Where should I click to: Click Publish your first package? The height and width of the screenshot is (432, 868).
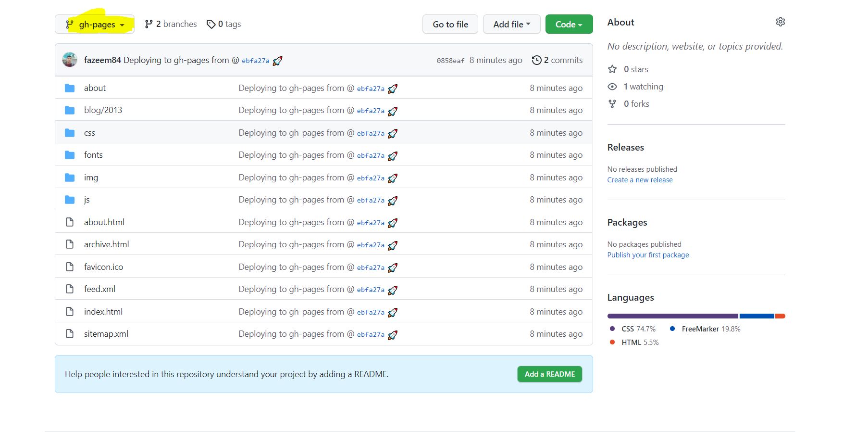[648, 255]
